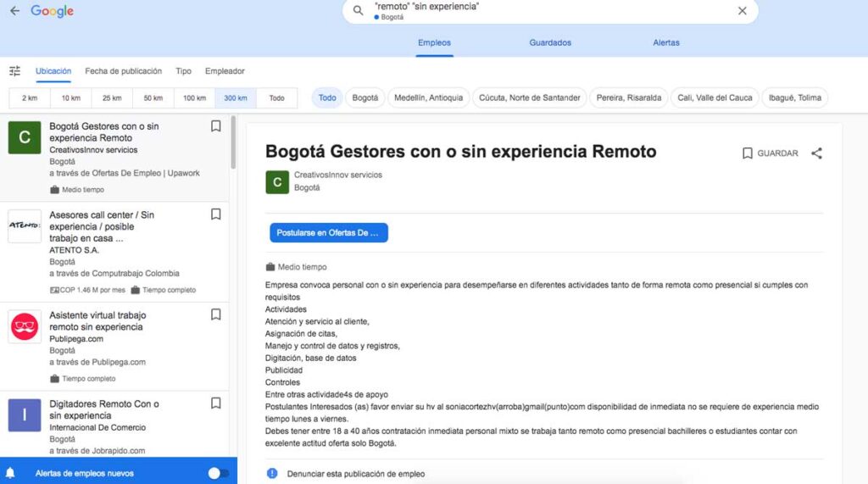This screenshot has height=484, width=868.
Task: Expand the Tipo filter
Action: 184,71
